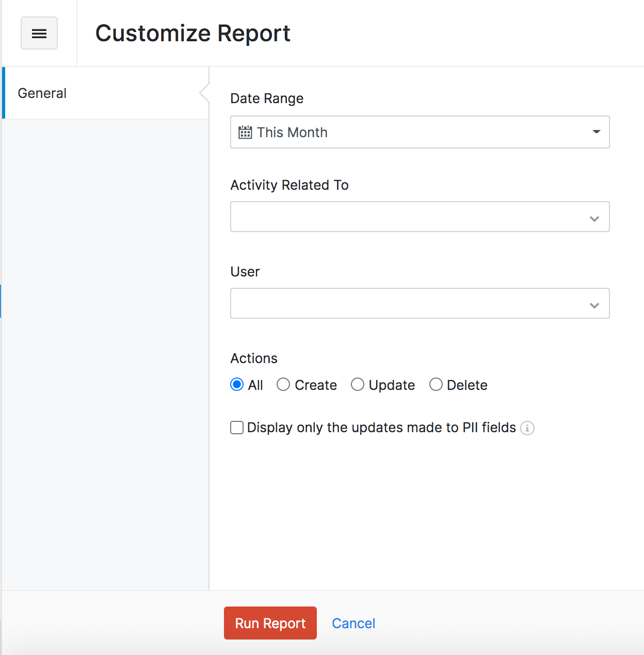Image resolution: width=644 pixels, height=655 pixels.
Task: Select the All actions radio button
Action: 237,385
